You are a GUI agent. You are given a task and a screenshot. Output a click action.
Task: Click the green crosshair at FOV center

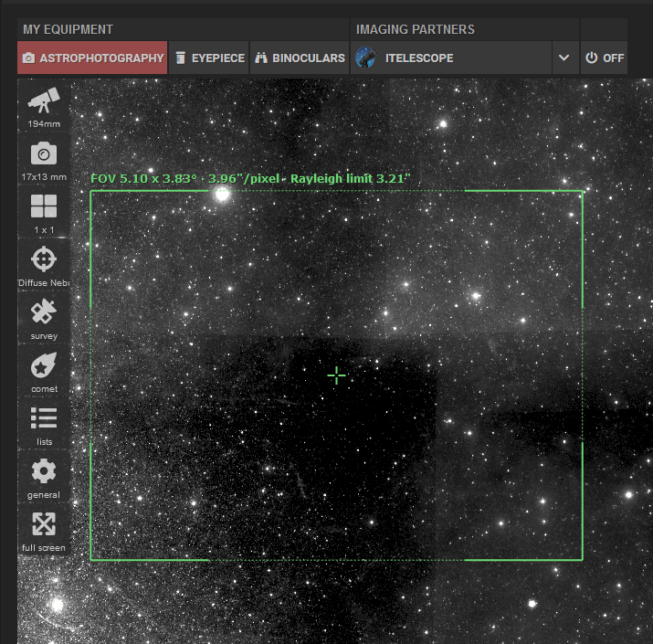click(x=336, y=375)
